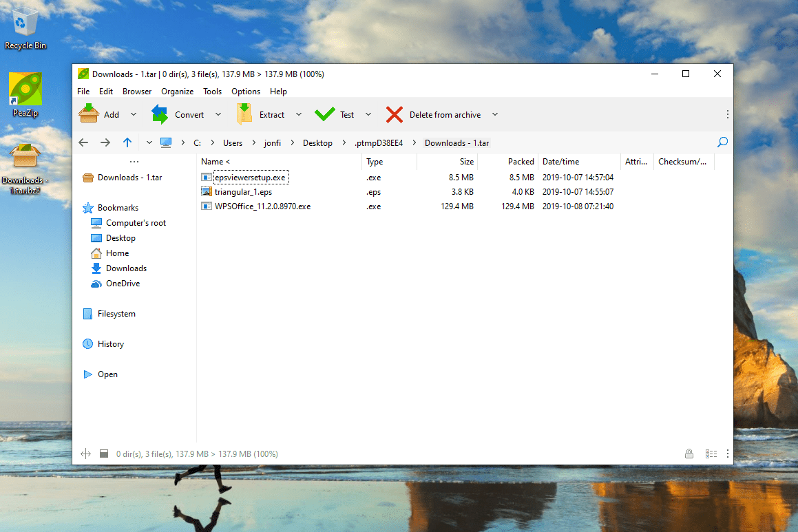Click the Open play-arrow icon in sidebar
798x532 pixels.
(x=88, y=374)
